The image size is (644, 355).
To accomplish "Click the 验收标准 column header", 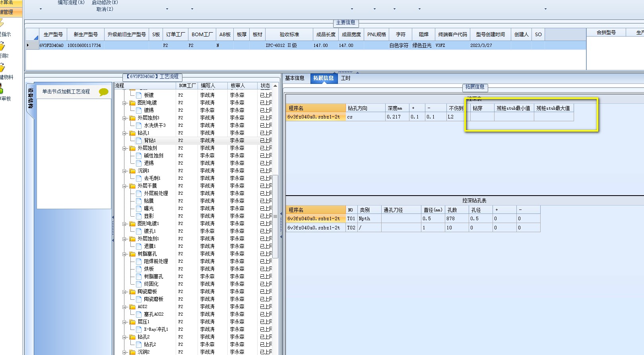I will click(289, 35).
